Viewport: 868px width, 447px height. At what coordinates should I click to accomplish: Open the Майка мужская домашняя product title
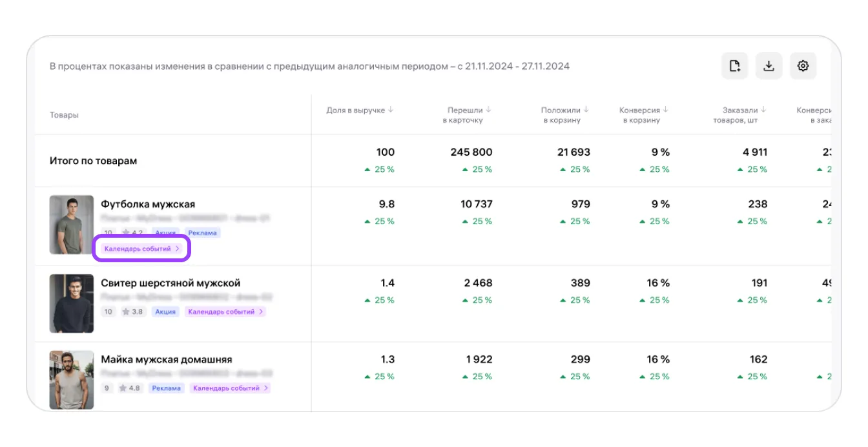166,359
